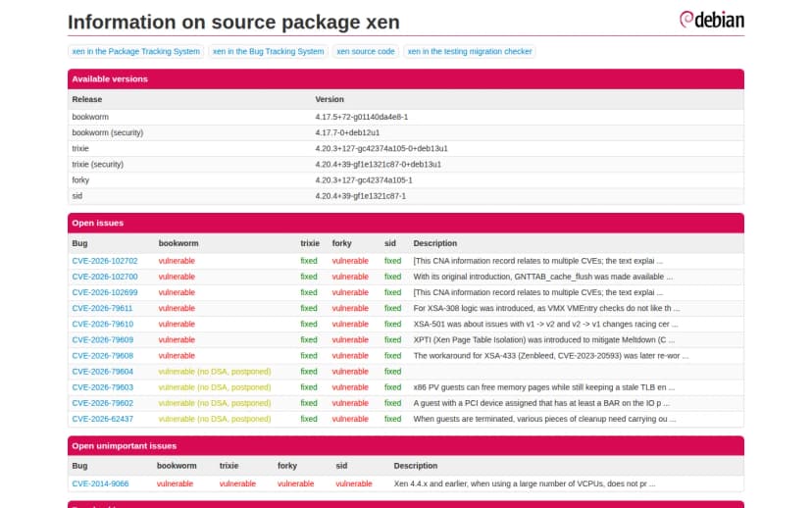Click sid 'fixed' status for CVE-2026-79610
This screenshot has height=508, width=812.
coord(392,325)
